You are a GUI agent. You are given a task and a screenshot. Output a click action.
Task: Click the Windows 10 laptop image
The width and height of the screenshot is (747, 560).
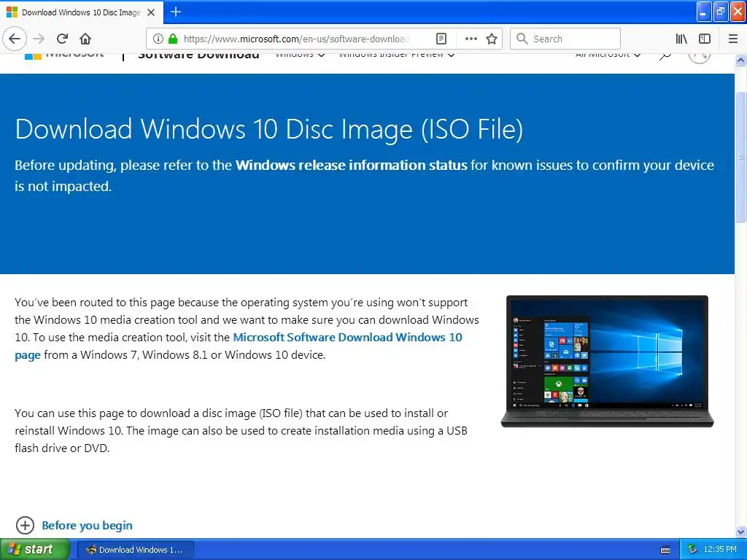coord(607,361)
